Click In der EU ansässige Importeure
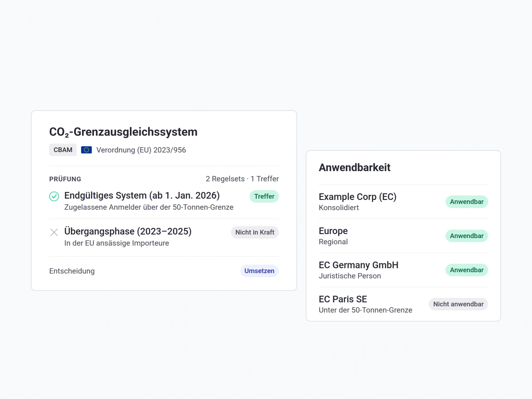Image resolution: width=532 pixels, height=399 pixels. [117, 243]
